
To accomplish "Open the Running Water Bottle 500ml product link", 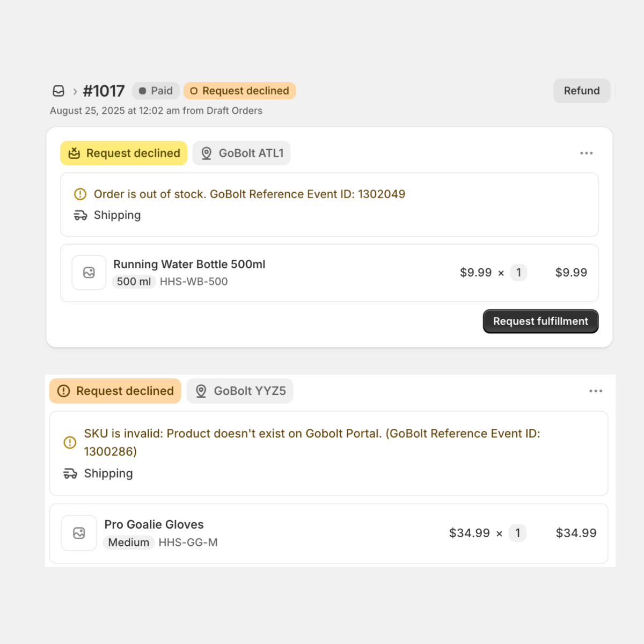I will (189, 265).
